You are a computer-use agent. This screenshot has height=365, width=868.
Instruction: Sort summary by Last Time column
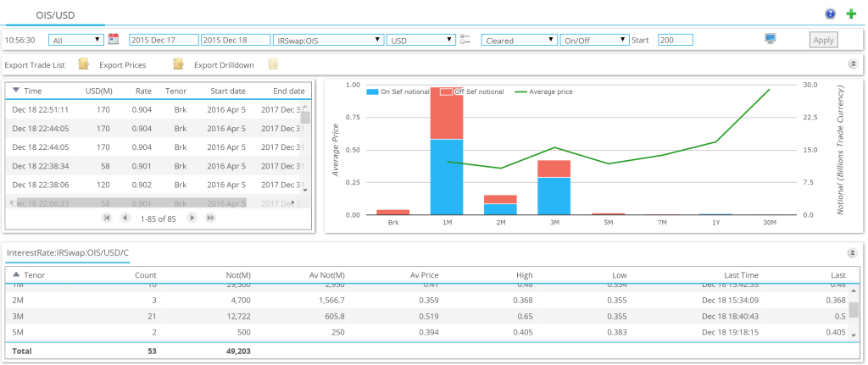(x=741, y=275)
